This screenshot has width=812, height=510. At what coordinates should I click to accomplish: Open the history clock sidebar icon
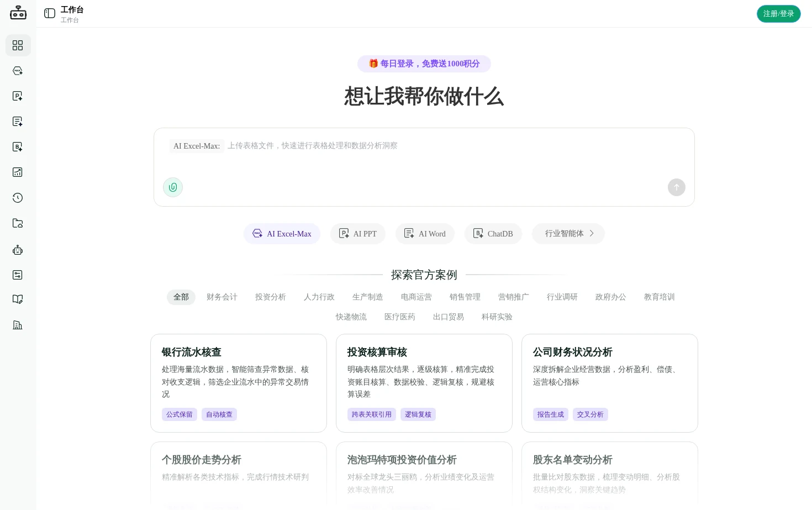tap(18, 198)
